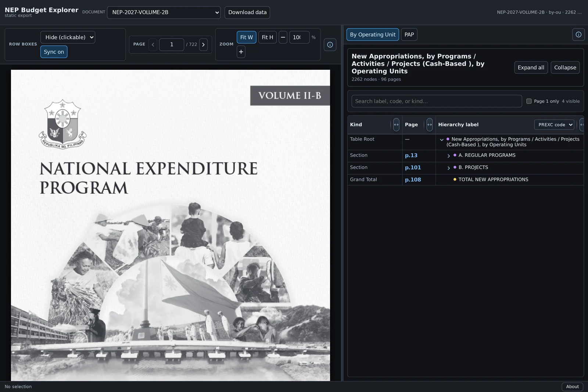The width and height of the screenshot is (588, 392).
Task: Click the cover page in the document viewer
Action: coord(171,225)
